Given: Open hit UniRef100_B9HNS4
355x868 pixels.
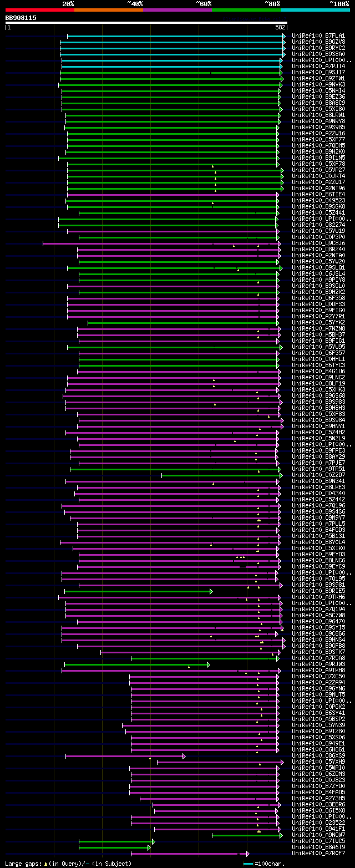Looking at the screenshot, I should (318, 640).
